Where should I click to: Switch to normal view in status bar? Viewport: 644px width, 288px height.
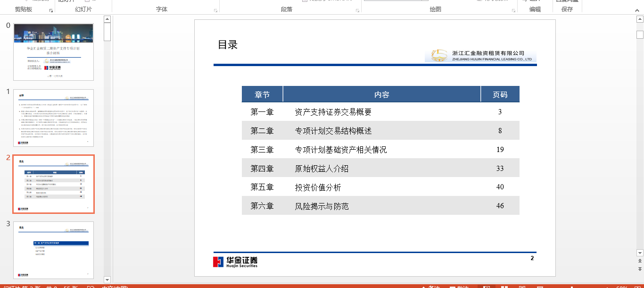[487, 287]
